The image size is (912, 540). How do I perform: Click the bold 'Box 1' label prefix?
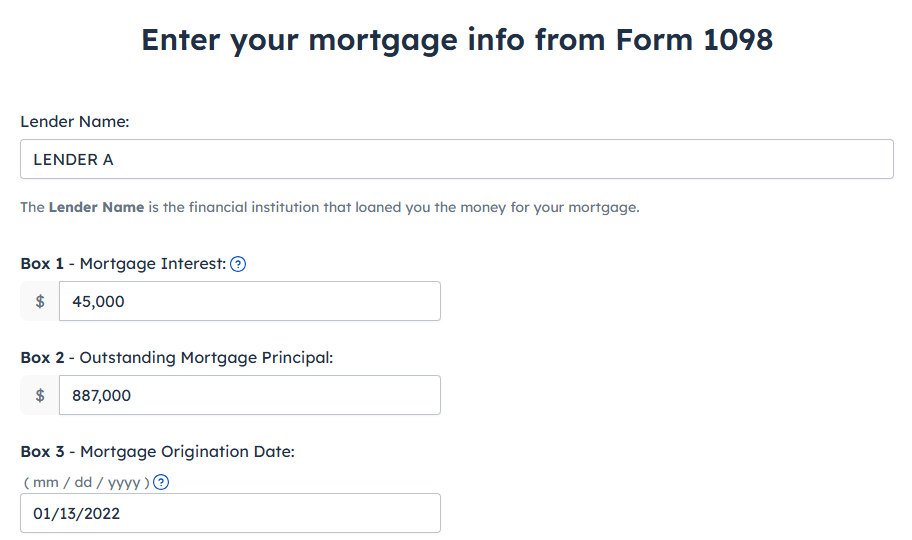point(42,264)
